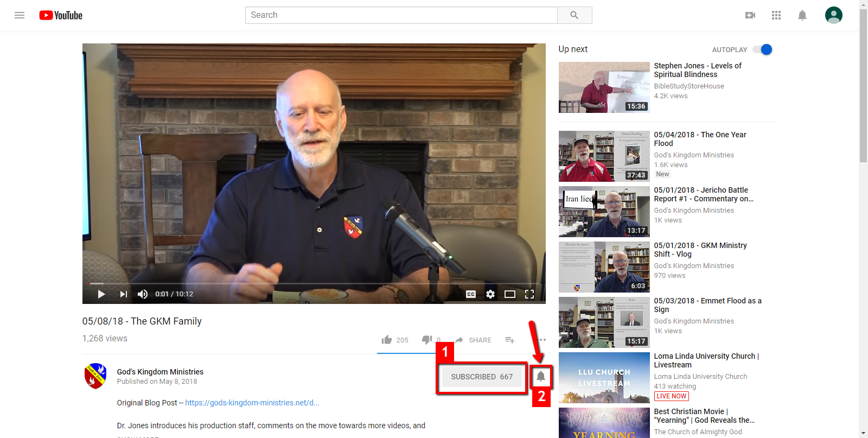
Task: Like the video with thumbs up
Action: [x=387, y=340]
